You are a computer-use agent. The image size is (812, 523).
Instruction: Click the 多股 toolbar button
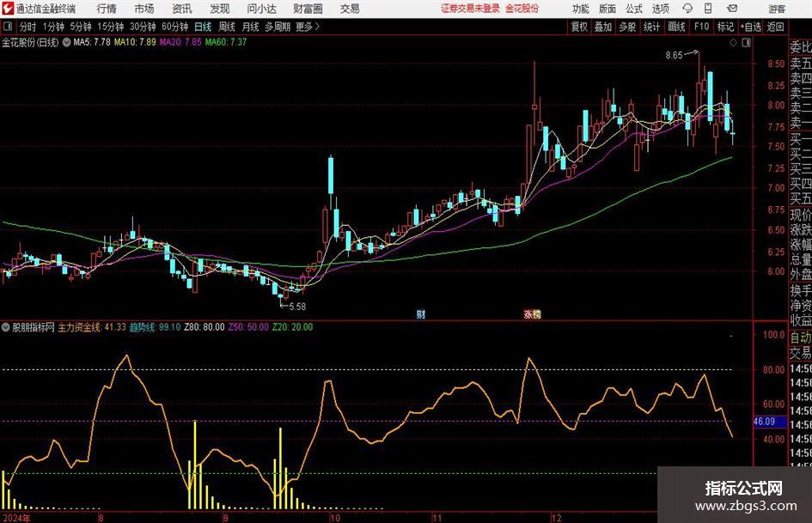click(x=627, y=27)
